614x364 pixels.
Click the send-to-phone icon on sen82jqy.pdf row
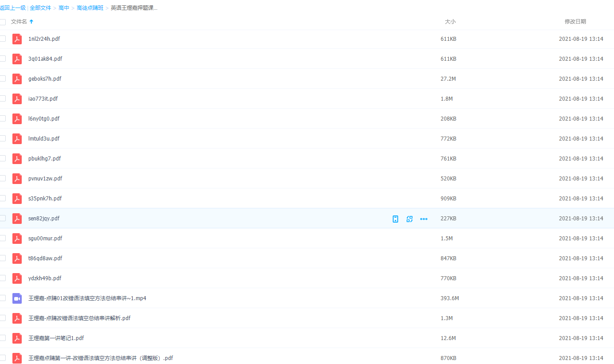coord(395,219)
